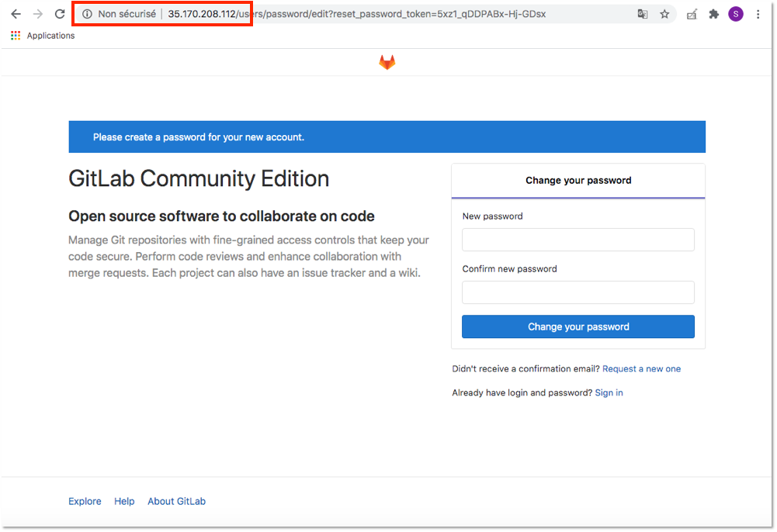Screen dimensions: 777x532
Task: Open the Applications grid shortcut
Action: (x=16, y=35)
